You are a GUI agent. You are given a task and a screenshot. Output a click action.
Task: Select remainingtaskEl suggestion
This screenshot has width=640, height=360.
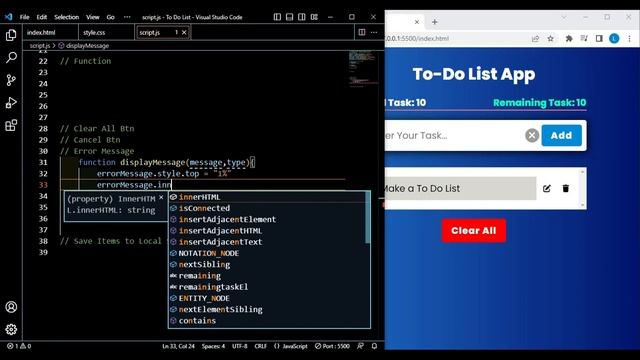click(x=267, y=287)
